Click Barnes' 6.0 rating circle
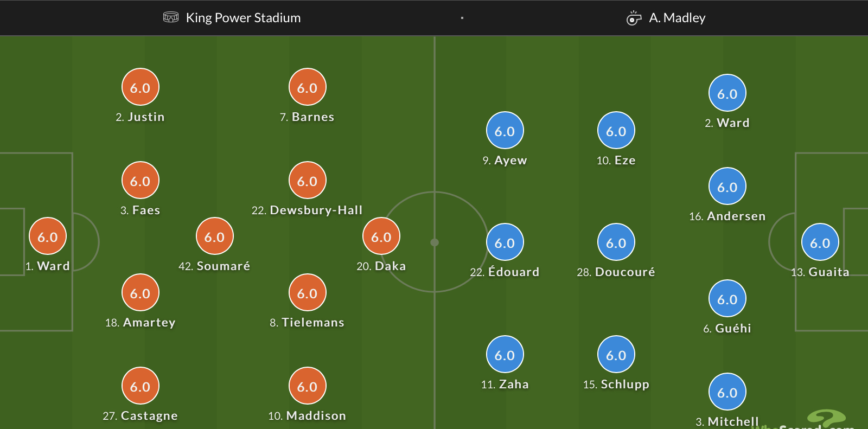This screenshot has height=429, width=868. point(308,87)
